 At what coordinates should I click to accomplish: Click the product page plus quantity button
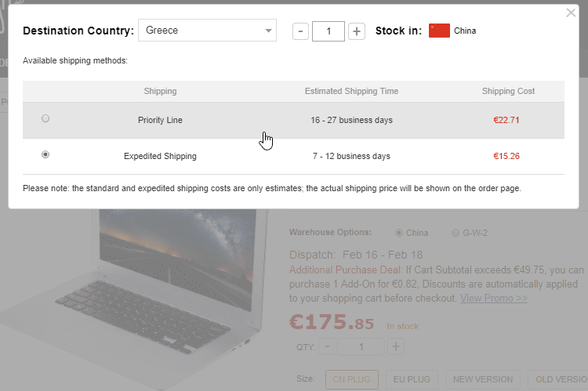click(x=396, y=346)
